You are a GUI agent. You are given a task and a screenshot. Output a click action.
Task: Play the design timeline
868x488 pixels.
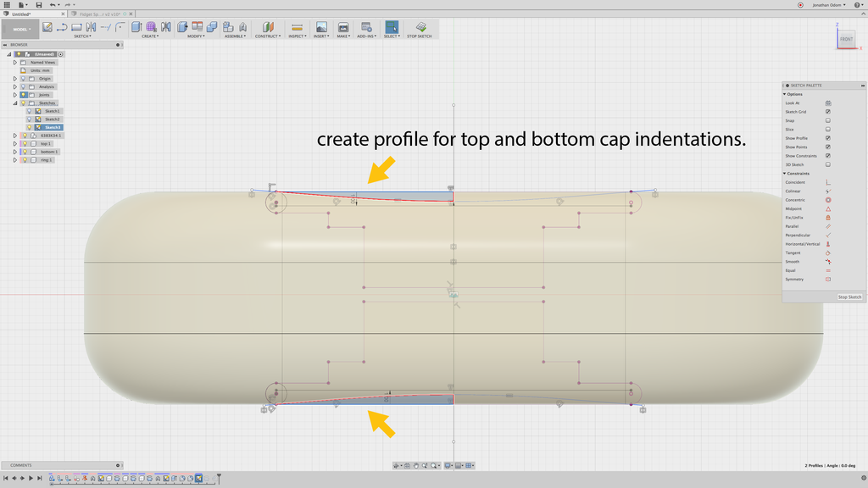[31, 478]
